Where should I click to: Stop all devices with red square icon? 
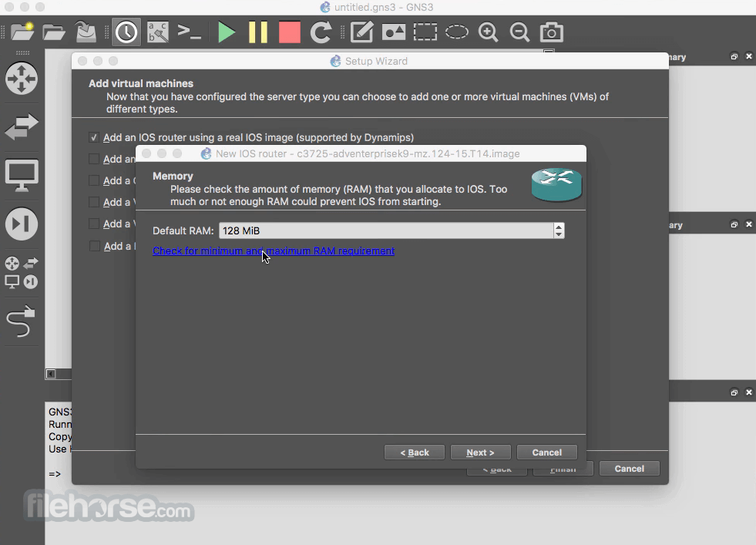[289, 32]
